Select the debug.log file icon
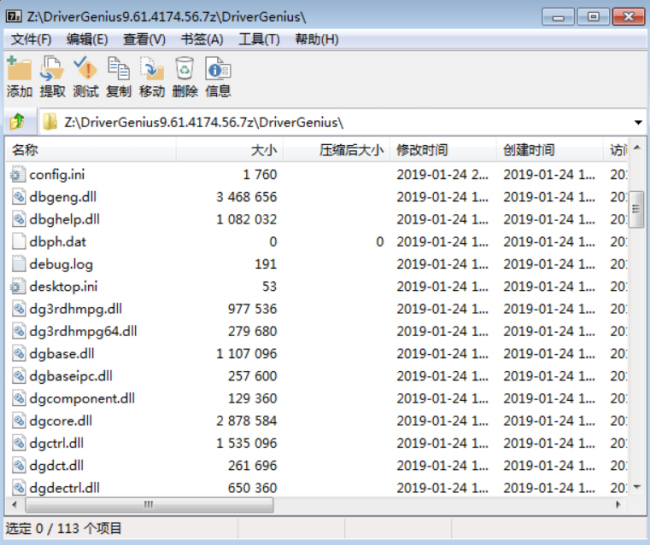Screen dimensions: 650x545 (18, 264)
